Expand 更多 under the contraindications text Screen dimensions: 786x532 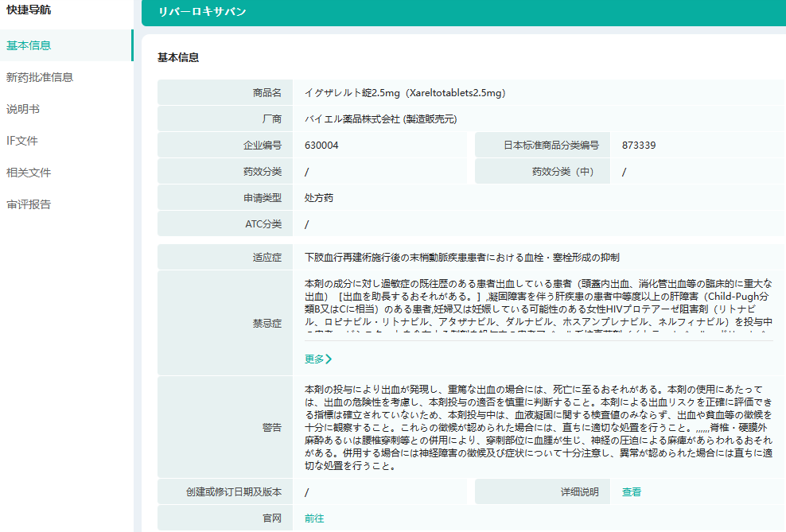(x=314, y=359)
